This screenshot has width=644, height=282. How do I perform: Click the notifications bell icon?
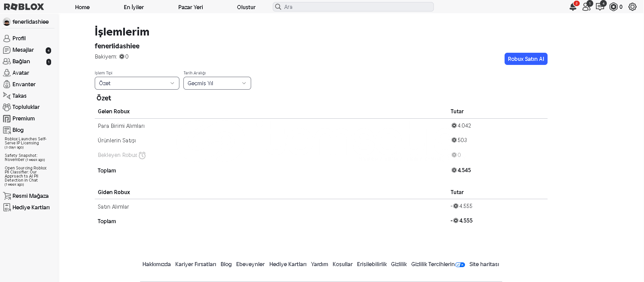573,7
